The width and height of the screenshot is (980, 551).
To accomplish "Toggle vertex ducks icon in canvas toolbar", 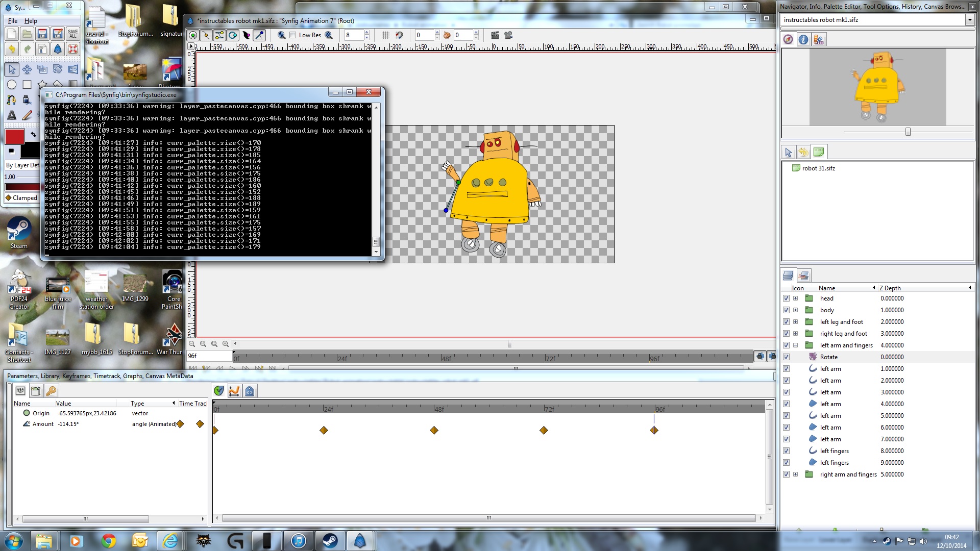I will tap(206, 35).
